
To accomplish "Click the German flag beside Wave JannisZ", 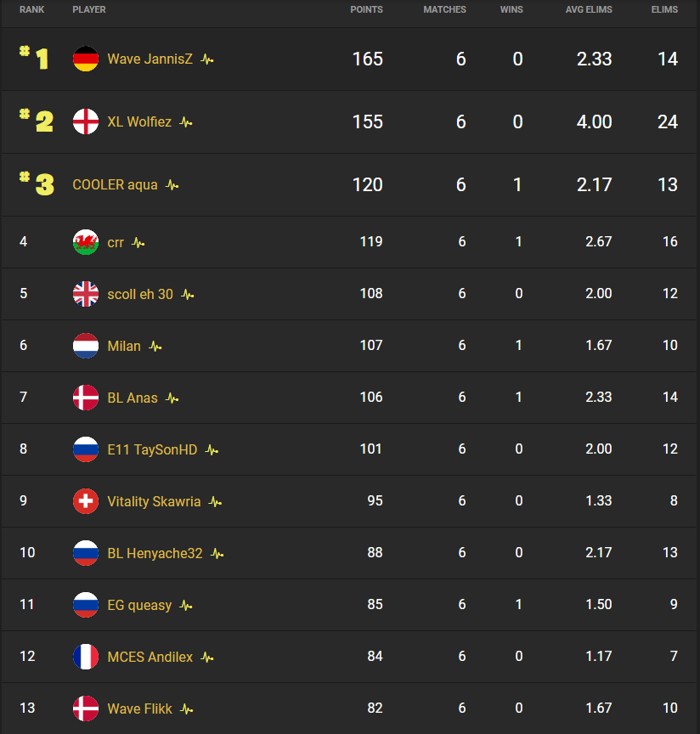I will coord(86,59).
